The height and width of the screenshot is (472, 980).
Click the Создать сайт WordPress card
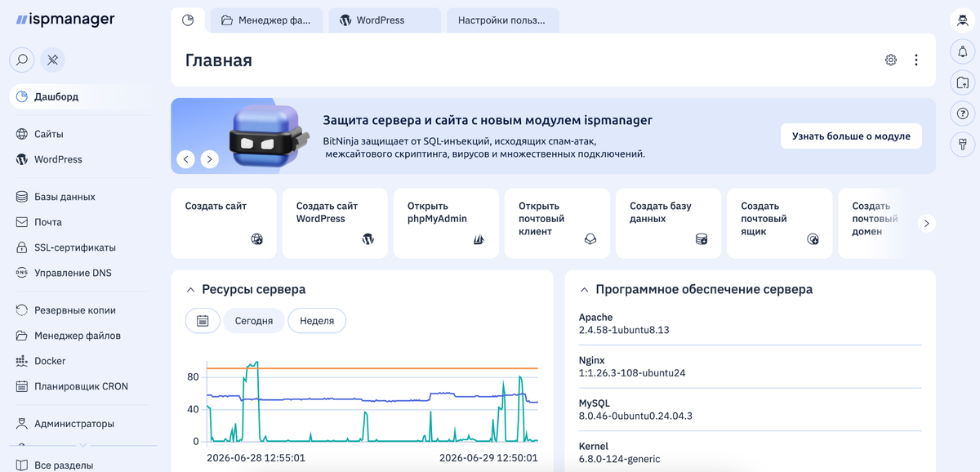(334, 224)
